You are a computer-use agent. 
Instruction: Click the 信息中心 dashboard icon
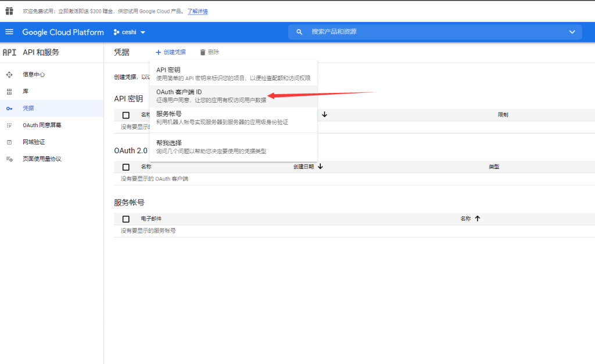tap(9, 74)
